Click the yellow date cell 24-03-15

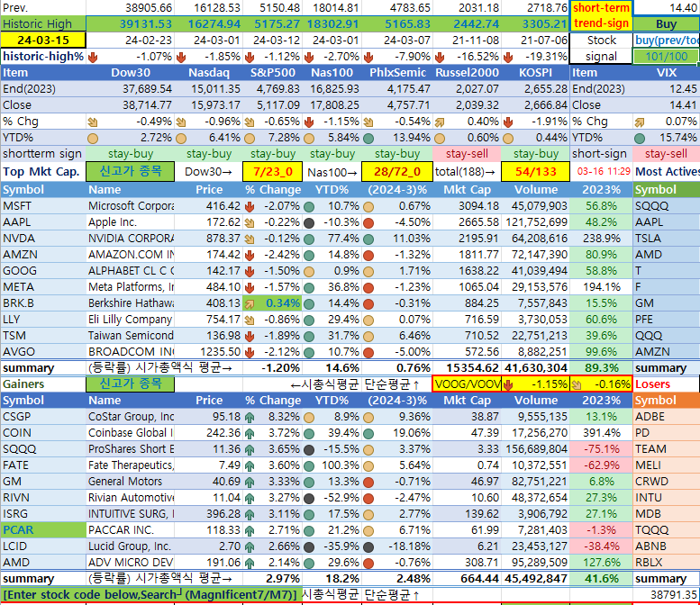click(43, 41)
